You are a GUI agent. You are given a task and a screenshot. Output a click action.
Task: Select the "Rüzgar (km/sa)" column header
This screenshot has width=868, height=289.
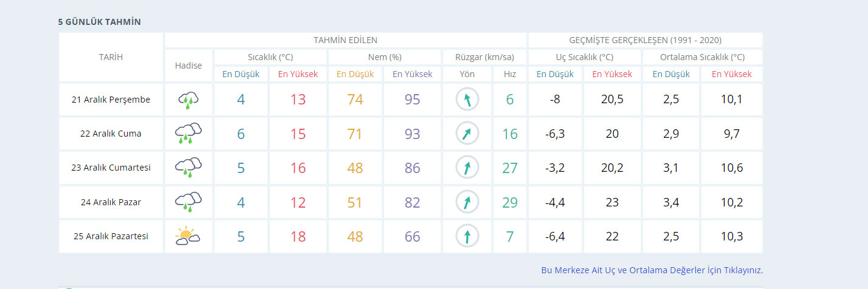(484, 57)
